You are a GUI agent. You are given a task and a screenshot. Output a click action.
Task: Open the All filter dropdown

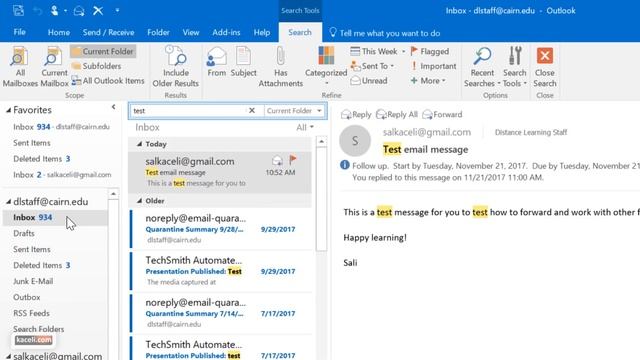305,127
